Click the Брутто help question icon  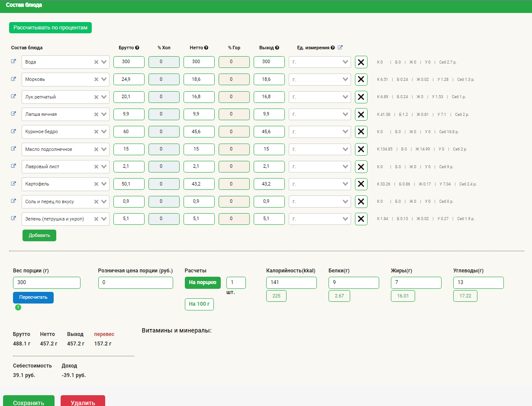[137, 48]
